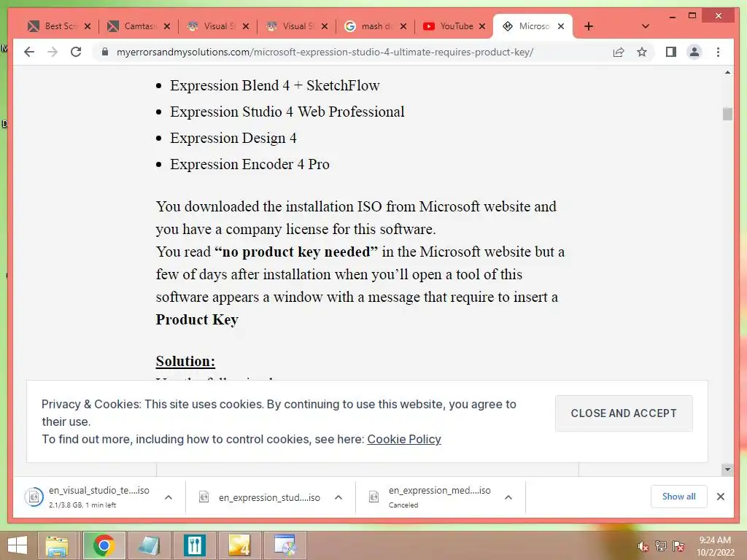747x560 pixels.
Task: Click the network tray icon
Action: pos(661,546)
